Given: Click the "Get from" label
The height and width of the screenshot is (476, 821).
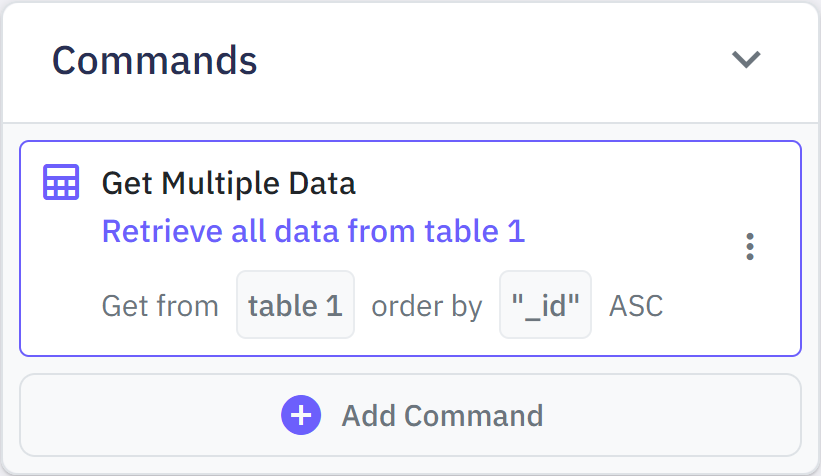Looking at the screenshot, I should tap(160, 305).
